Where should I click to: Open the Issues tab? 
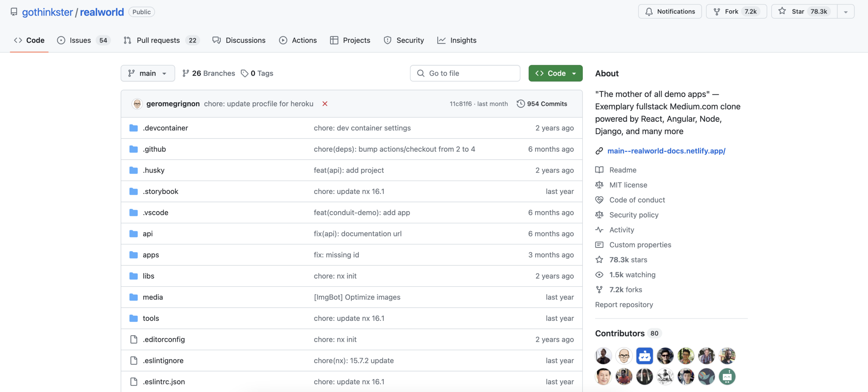click(x=84, y=40)
